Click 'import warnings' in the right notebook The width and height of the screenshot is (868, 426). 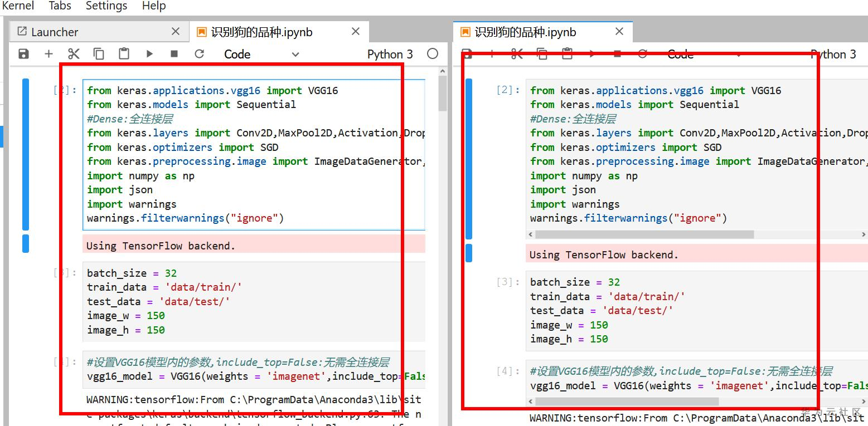tap(575, 204)
